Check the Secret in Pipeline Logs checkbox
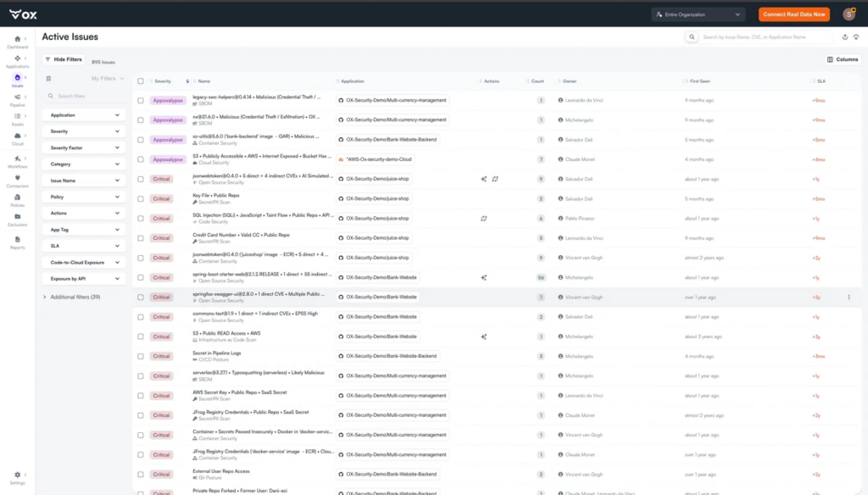 pos(141,357)
